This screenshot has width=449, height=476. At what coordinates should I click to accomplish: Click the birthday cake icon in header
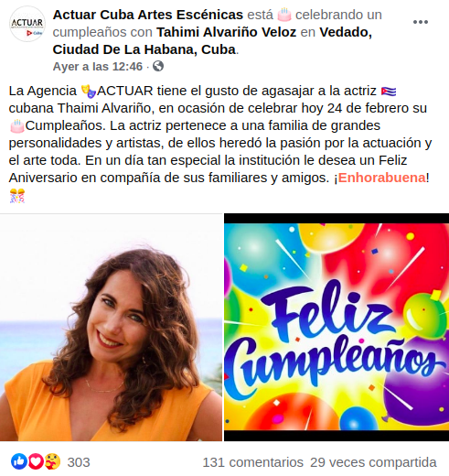click(284, 15)
